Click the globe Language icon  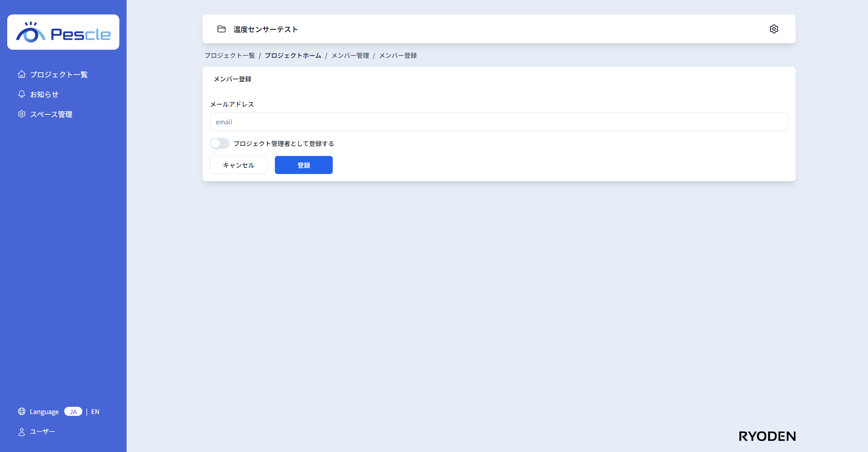pyautogui.click(x=22, y=411)
